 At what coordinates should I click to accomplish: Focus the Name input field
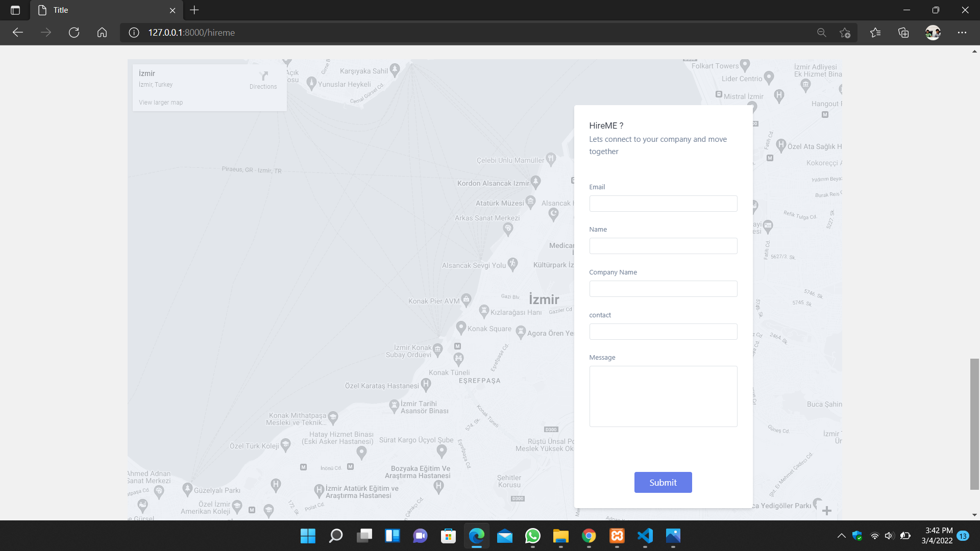tap(663, 246)
